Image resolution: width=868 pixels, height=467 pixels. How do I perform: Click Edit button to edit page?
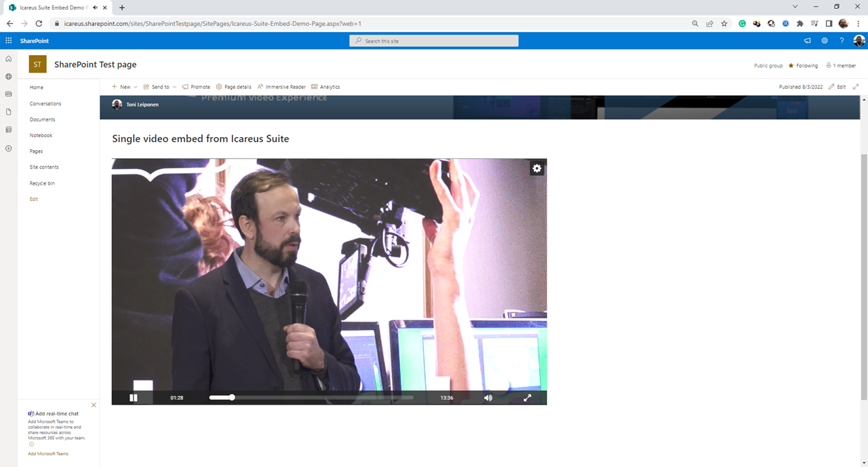click(837, 87)
